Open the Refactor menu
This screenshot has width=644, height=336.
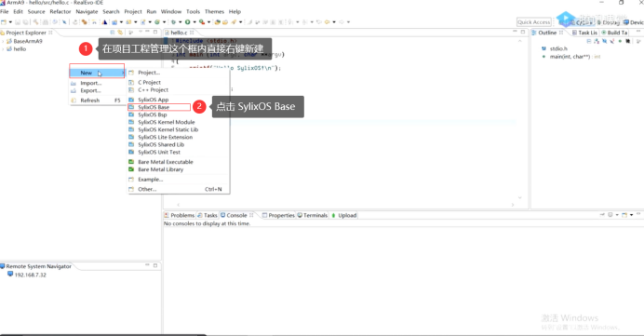pyautogui.click(x=60, y=11)
